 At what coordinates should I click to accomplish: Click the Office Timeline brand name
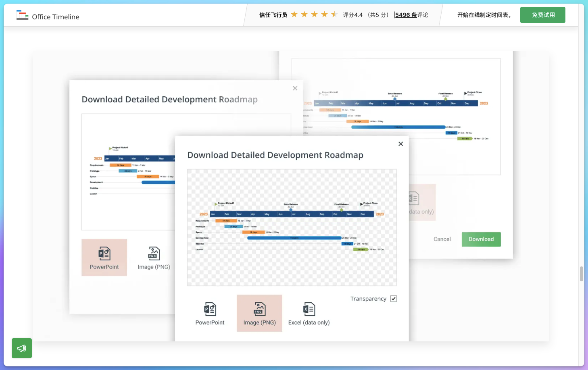(x=56, y=17)
